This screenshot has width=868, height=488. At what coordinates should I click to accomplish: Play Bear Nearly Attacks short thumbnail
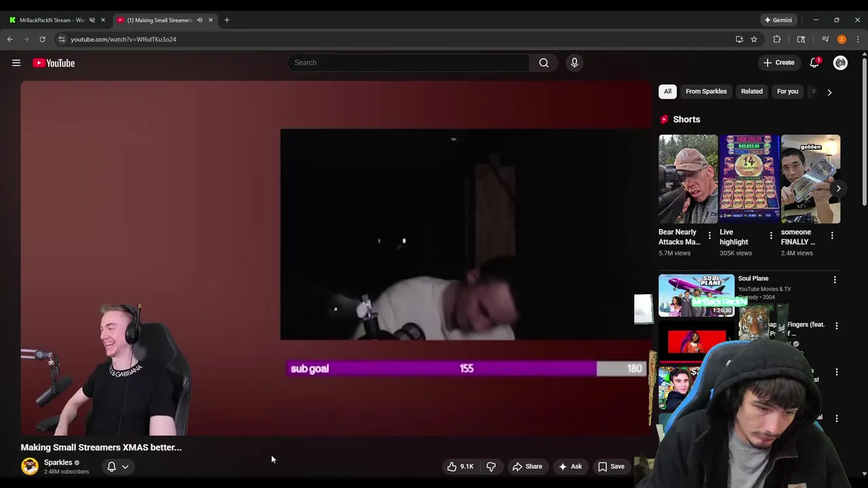point(688,179)
